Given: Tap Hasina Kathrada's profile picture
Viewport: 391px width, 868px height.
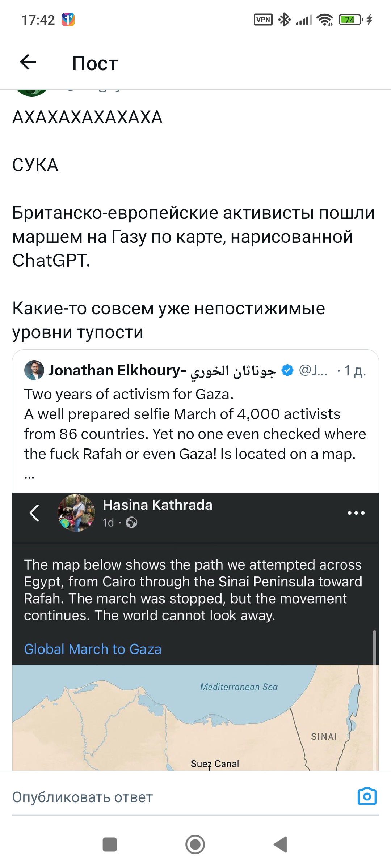Looking at the screenshot, I should [76, 513].
